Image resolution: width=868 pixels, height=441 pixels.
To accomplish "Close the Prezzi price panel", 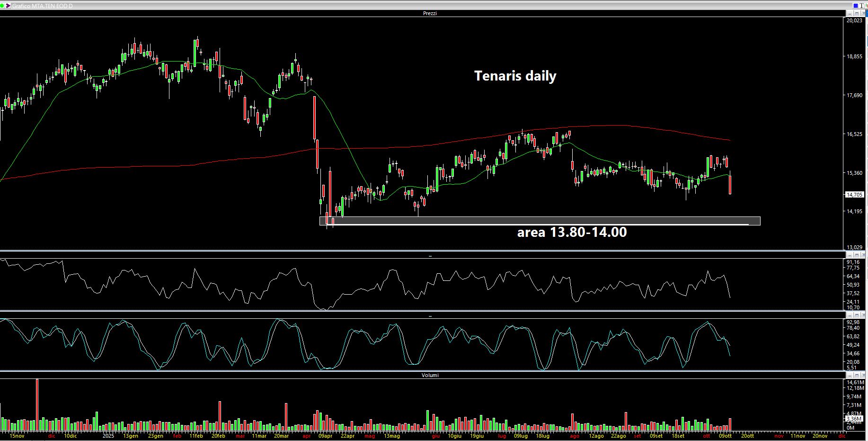I will coord(864,13).
